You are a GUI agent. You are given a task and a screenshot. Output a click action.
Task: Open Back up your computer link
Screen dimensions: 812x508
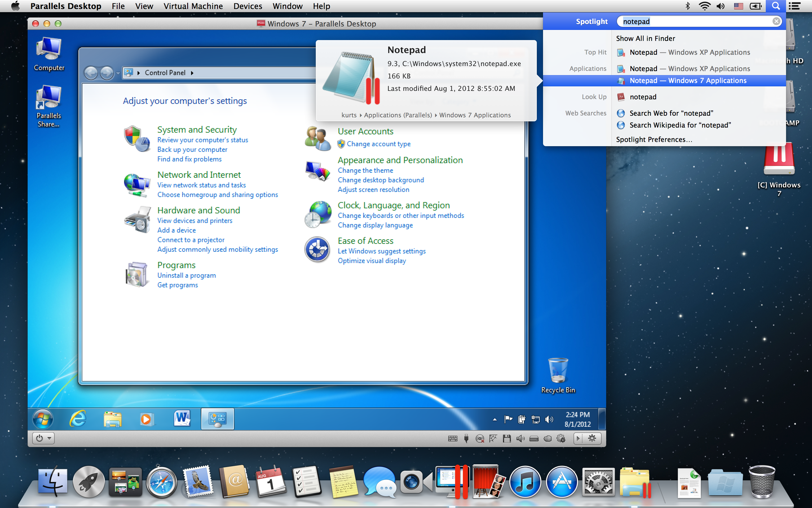[192, 150]
